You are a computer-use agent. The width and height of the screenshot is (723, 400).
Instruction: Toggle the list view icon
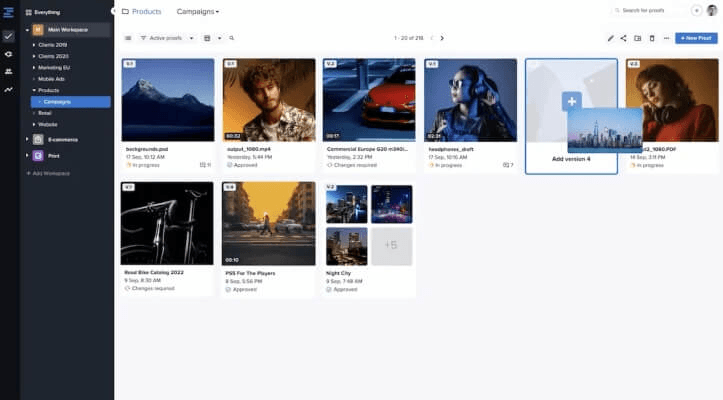[128, 38]
